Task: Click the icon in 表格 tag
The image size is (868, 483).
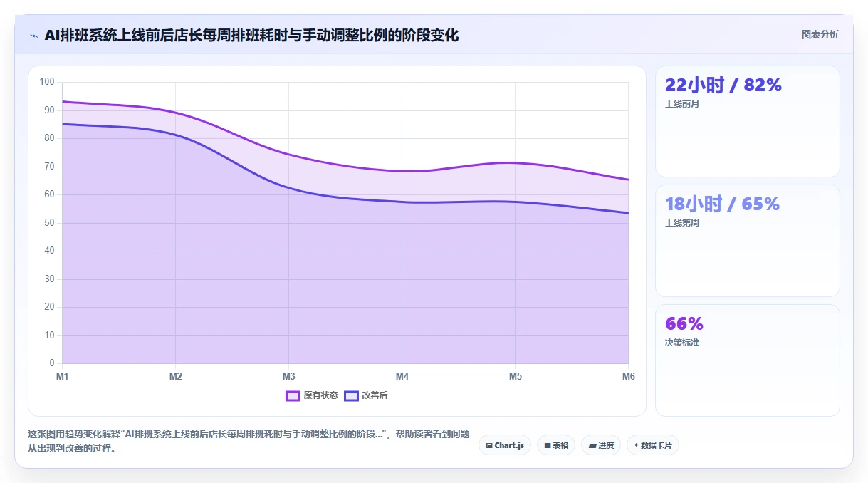Action: tap(548, 446)
